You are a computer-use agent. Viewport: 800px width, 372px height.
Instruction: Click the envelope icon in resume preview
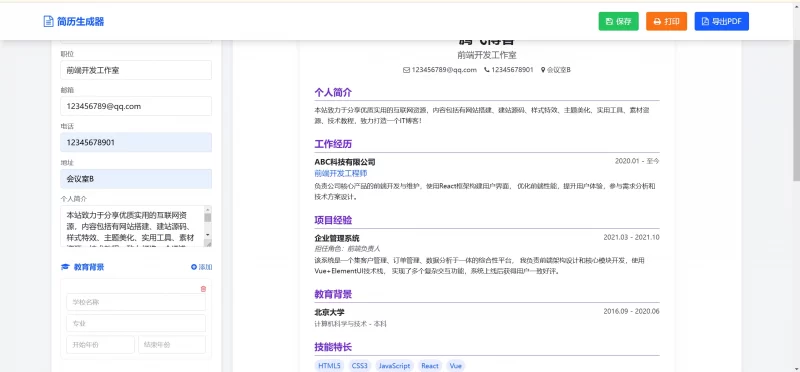point(407,70)
